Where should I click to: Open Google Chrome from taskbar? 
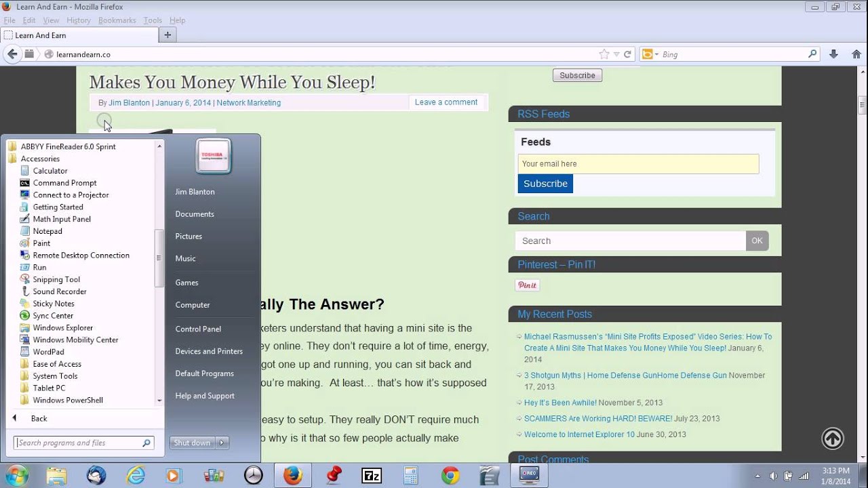[x=450, y=475]
